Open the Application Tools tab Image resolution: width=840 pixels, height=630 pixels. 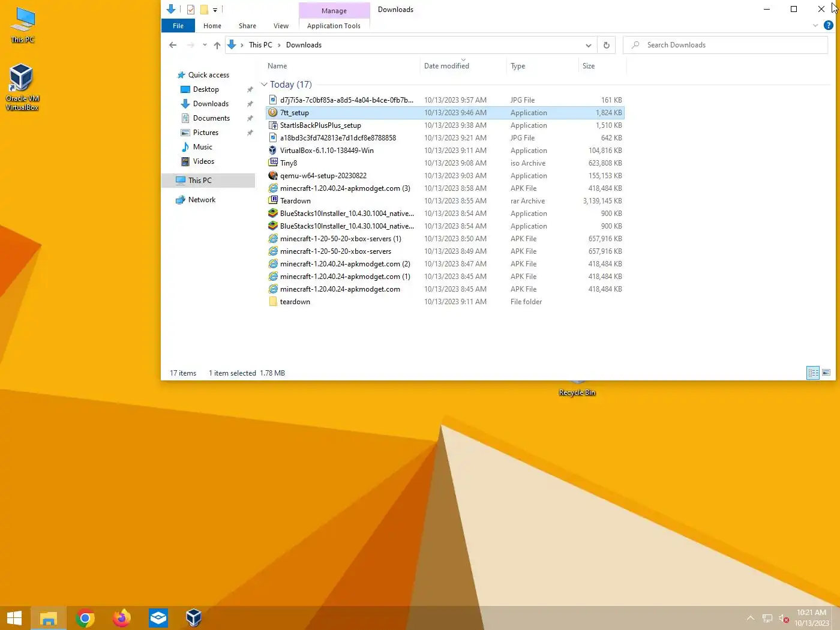pyautogui.click(x=334, y=26)
